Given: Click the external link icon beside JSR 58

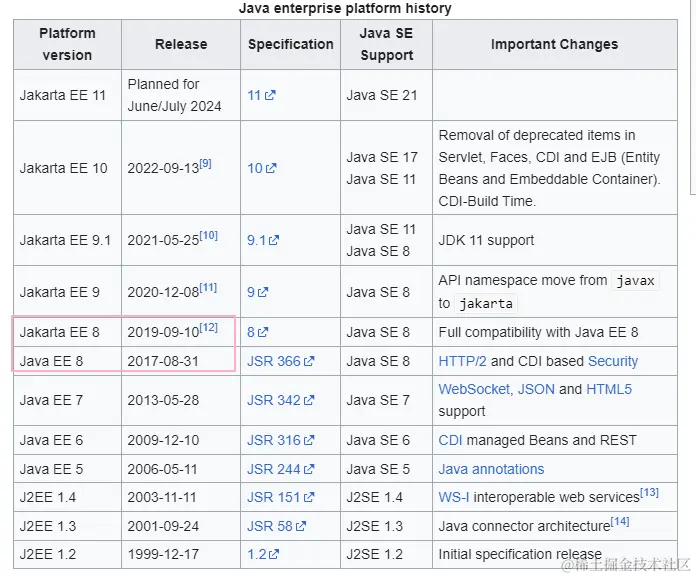Looking at the screenshot, I should (301, 526).
